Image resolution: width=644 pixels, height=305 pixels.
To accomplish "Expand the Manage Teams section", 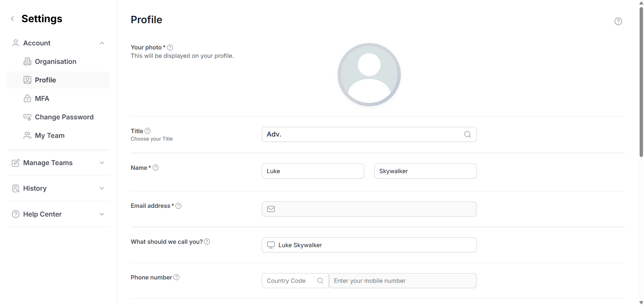I will pos(102,163).
